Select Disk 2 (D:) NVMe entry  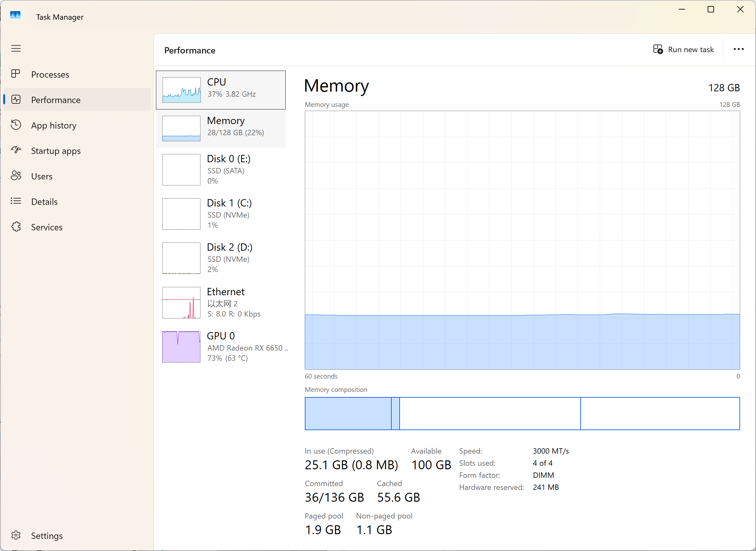click(x=221, y=258)
